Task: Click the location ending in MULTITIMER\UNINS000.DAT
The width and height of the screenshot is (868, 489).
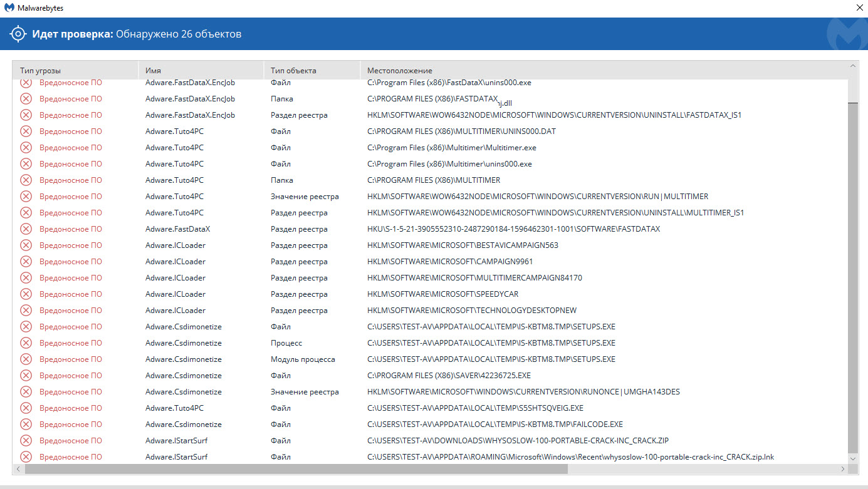Action: pos(461,131)
